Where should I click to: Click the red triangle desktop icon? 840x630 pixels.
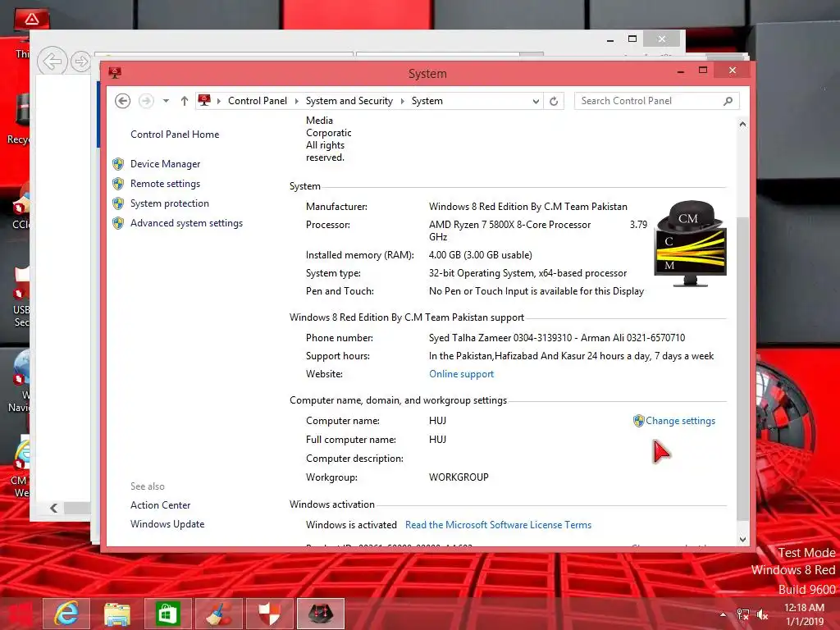pyautogui.click(x=31, y=20)
